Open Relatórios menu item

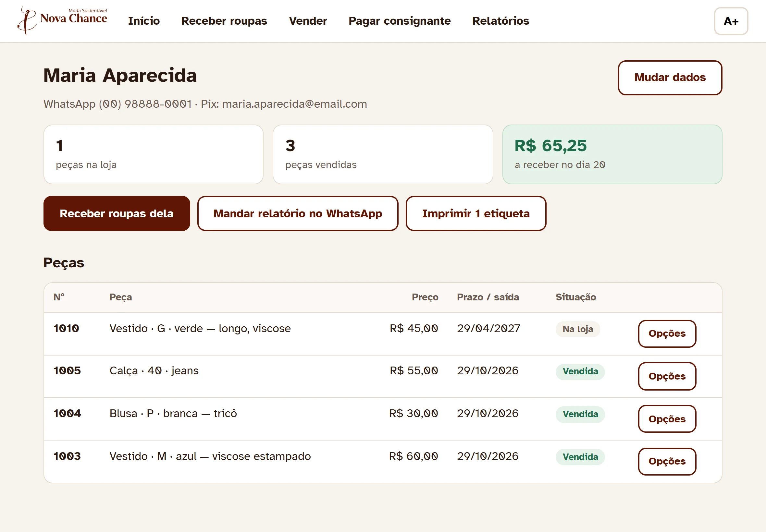coord(500,21)
